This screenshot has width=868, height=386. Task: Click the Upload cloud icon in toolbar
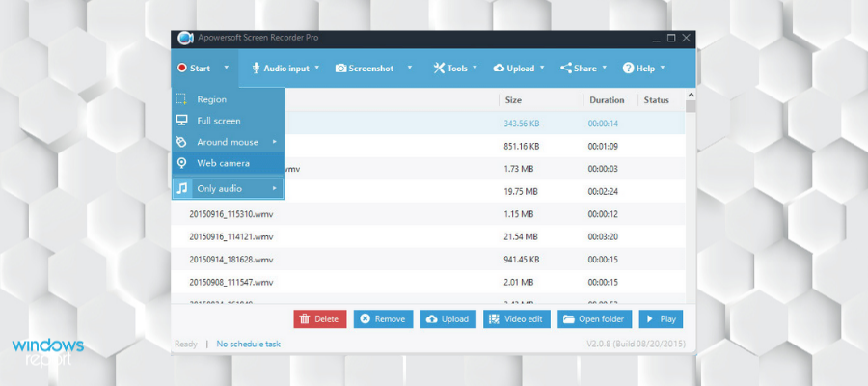(x=499, y=69)
